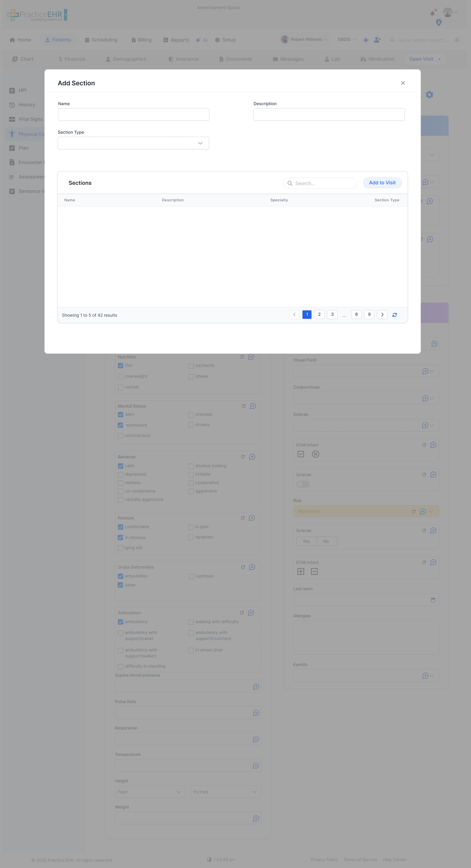Refresh the Sections table

tap(394, 315)
